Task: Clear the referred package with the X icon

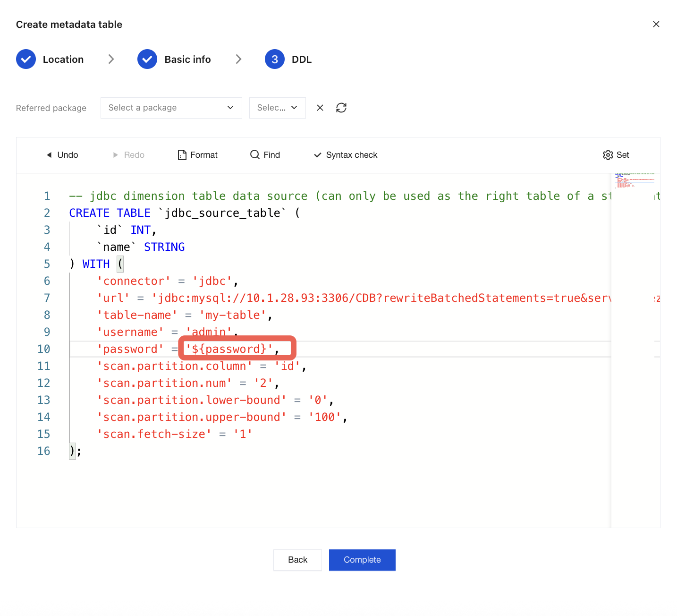Action: (x=320, y=108)
